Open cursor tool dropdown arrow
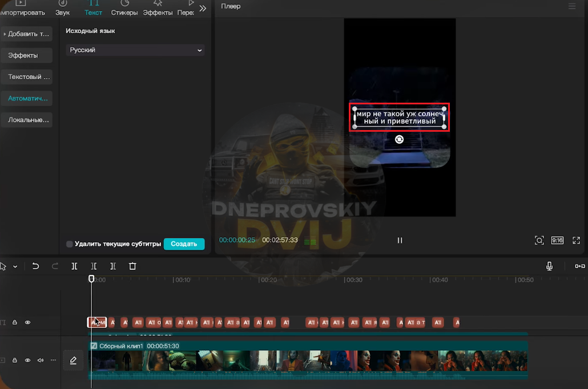Viewport: 588px width, 389px height. [x=15, y=266]
